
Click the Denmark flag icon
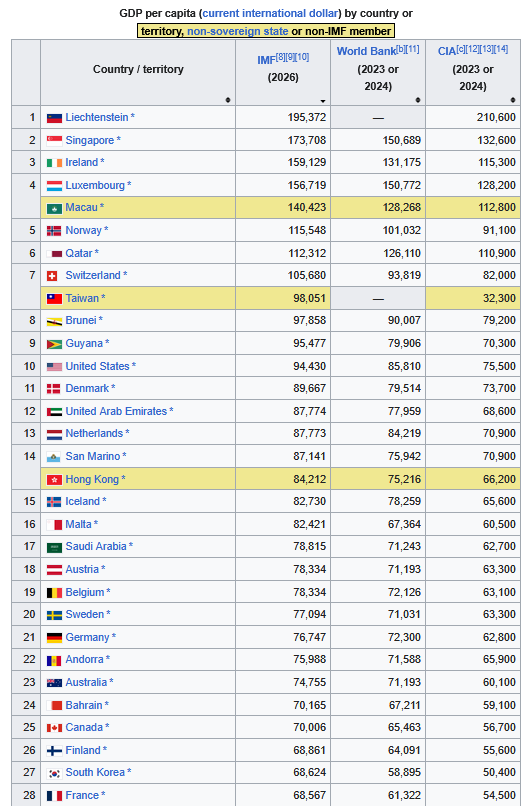point(53,389)
